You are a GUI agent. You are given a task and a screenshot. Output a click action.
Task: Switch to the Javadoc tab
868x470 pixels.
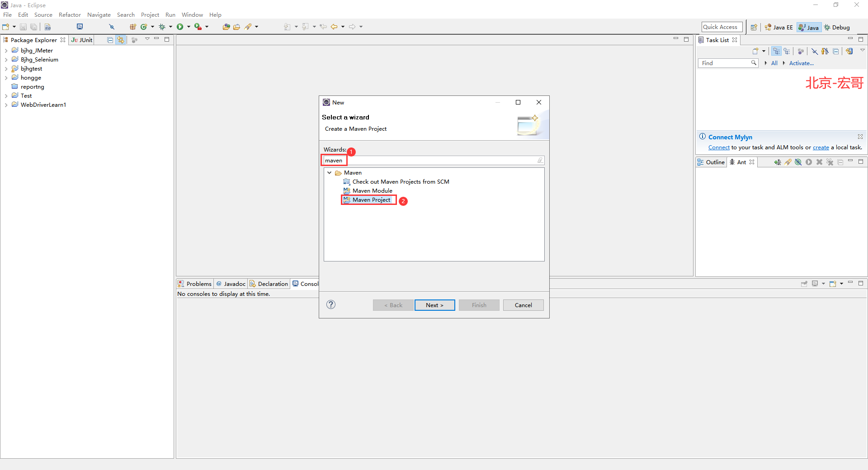point(231,284)
